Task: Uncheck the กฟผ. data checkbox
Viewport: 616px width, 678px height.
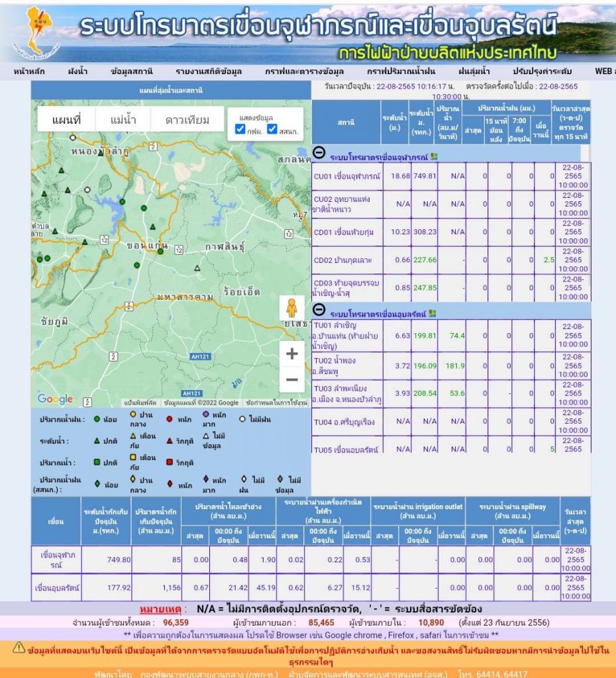Action: click(x=240, y=130)
